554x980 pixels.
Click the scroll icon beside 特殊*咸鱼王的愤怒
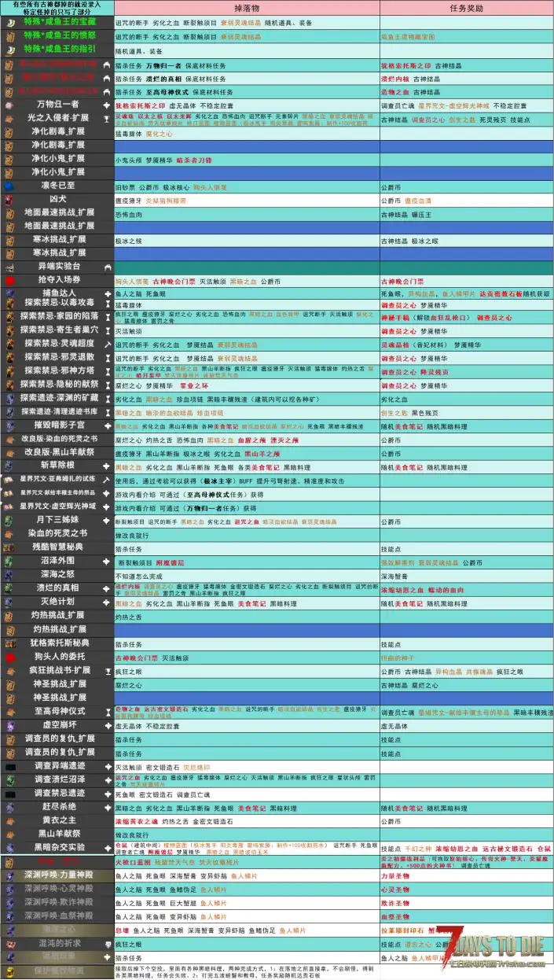tap(9, 36)
